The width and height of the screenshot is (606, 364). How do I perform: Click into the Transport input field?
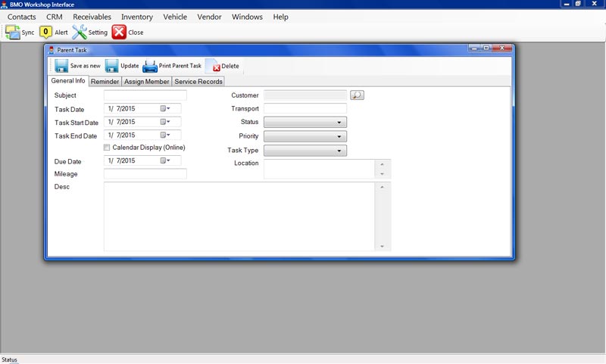click(x=305, y=108)
